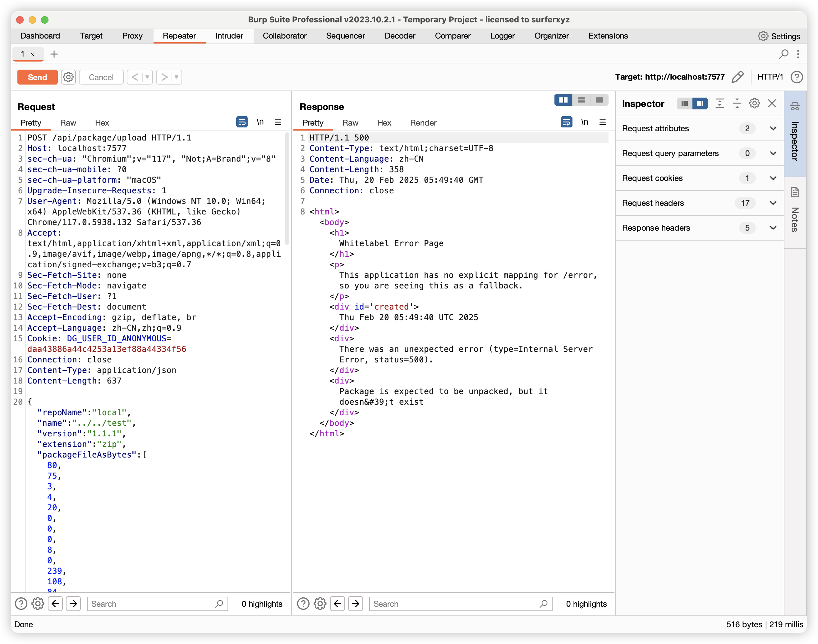This screenshot has height=644, width=818.
Task: Go to next Request search match
Action: click(x=74, y=604)
